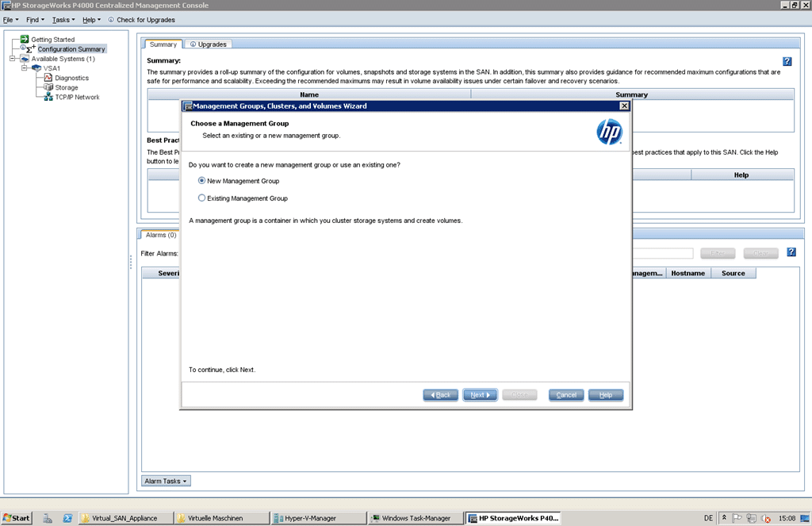Viewport: 812px width, 526px height.
Task: Select VSA1 label in the tree
Action: coord(52,68)
